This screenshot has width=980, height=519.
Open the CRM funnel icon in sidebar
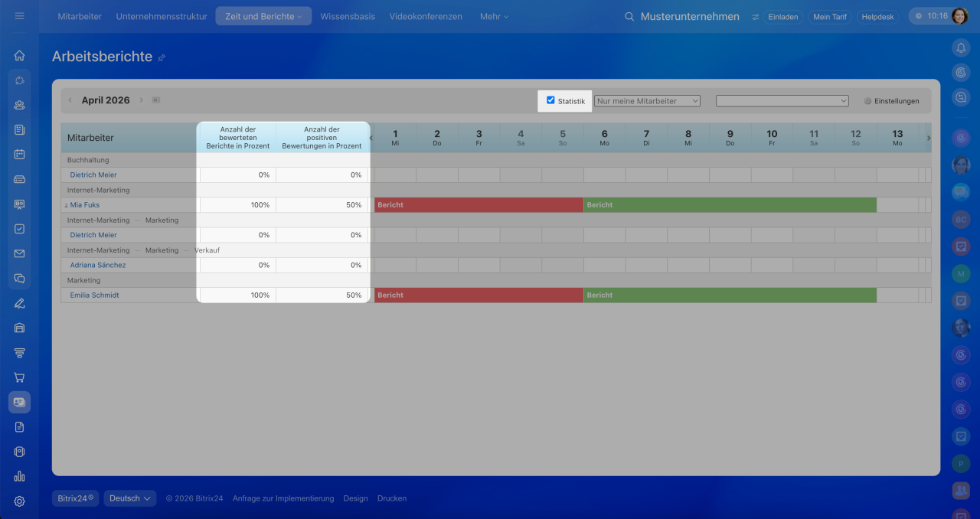coord(19,352)
